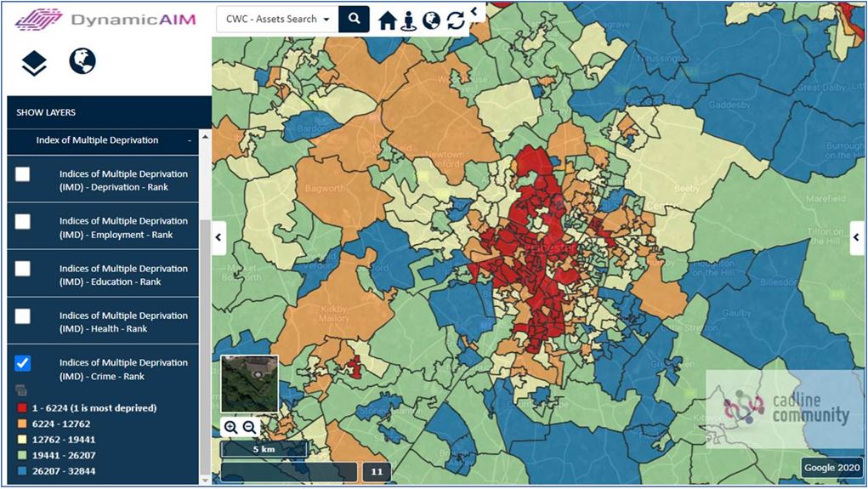The image size is (868, 489).
Task: Collapse the toolbar with chevron arrow
Action: pyautogui.click(x=474, y=10)
